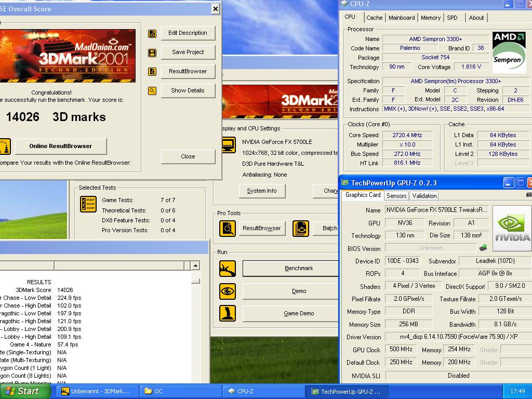
Task: Click the Edit Description icon
Action: [x=152, y=34]
